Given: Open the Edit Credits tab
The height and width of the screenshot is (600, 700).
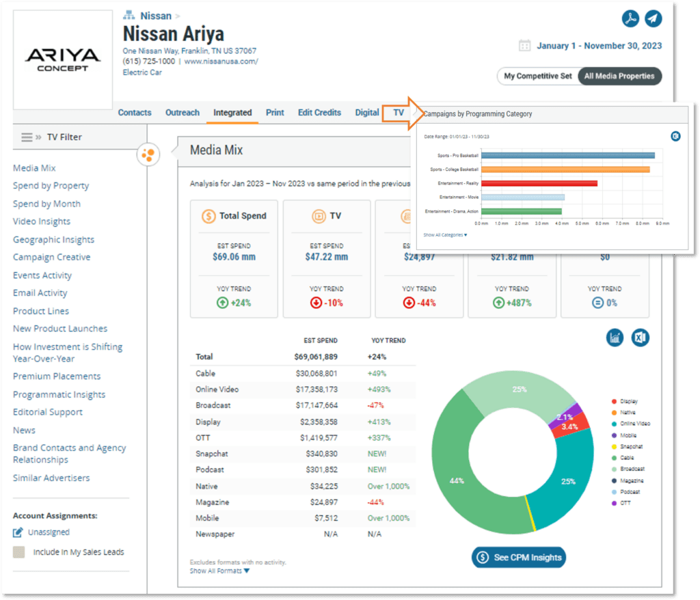Looking at the screenshot, I should coord(319,113).
